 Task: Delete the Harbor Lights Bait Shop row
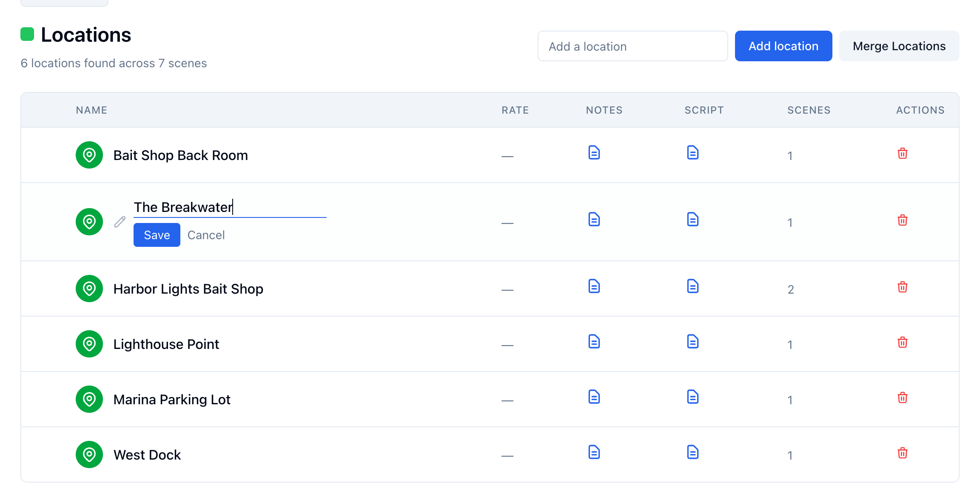[902, 287]
